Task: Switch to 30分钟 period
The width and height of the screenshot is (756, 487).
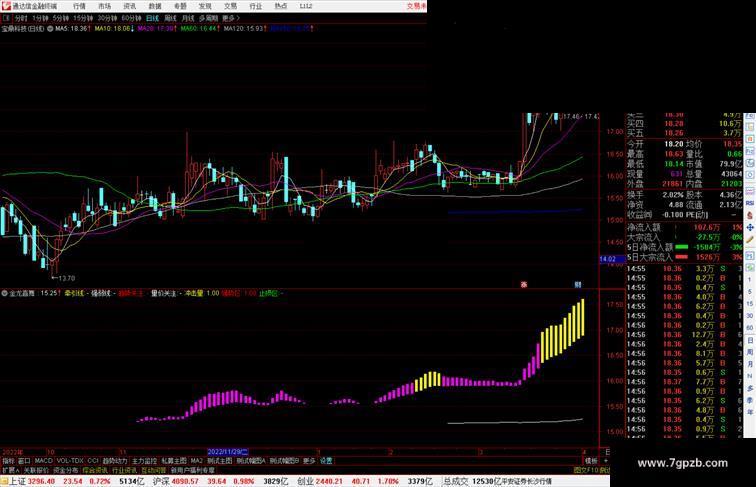Action: coord(107,18)
